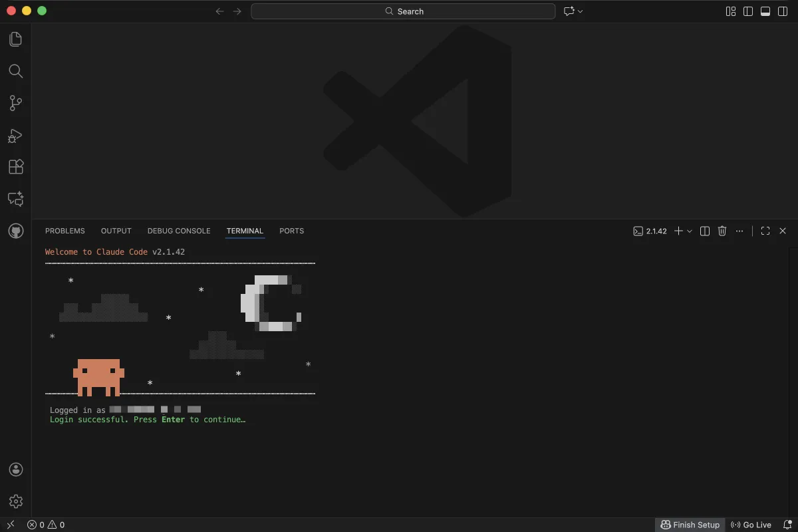Switch to the DEBUG CONSOLE tab
This screenshot has height=532, width=798.
[178, 231]
